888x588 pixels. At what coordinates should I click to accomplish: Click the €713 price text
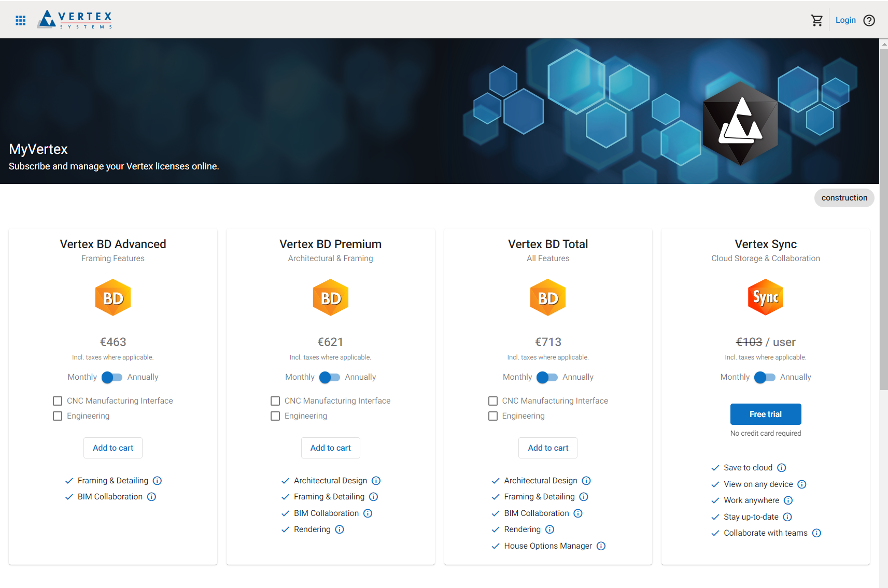pos(548,342)
